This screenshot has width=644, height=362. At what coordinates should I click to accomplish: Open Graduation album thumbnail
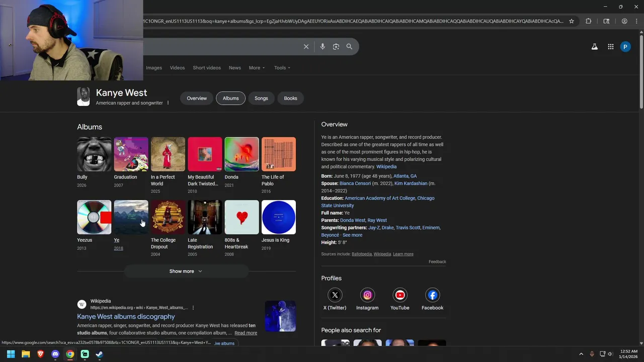[131, 154]
